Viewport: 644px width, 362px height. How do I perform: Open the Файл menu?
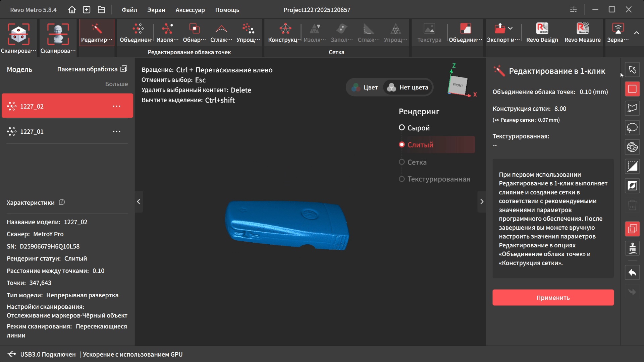[129, 10]
